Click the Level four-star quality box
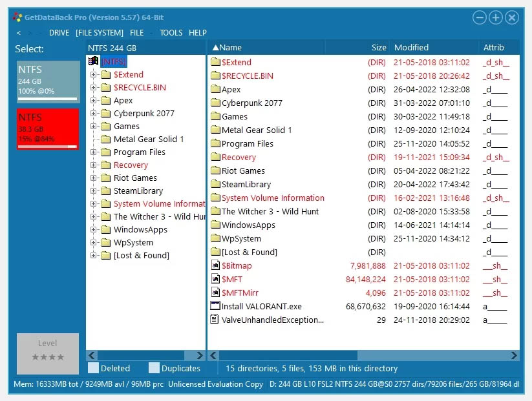The width and height of the screenshot is (532, 401). pyautogui.click(x=48, y=354)
